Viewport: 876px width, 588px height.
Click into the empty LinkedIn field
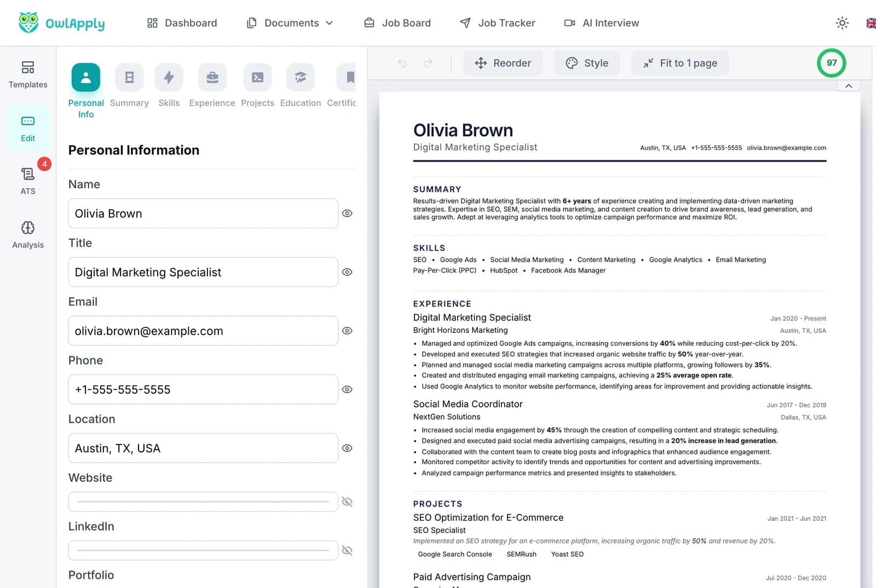(x=203, y=550)
